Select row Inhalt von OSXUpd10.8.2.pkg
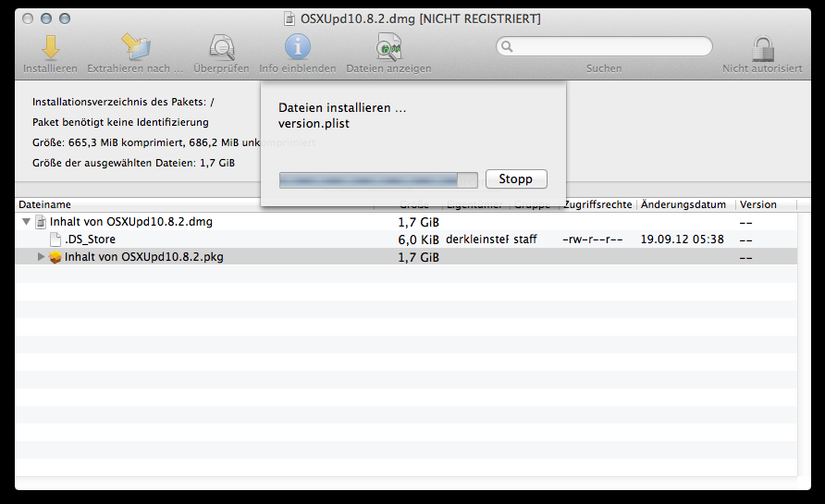 [406, 257]
